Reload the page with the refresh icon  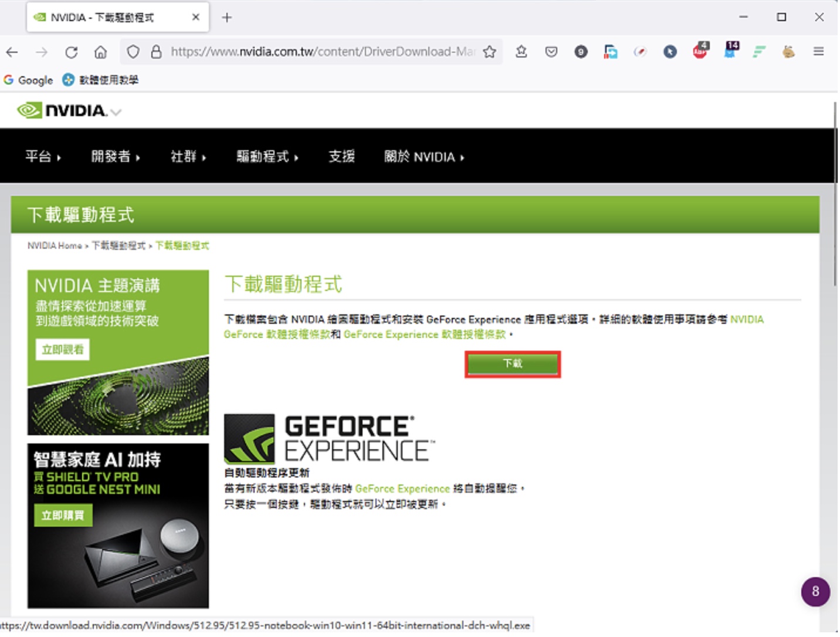pos(72,52)
